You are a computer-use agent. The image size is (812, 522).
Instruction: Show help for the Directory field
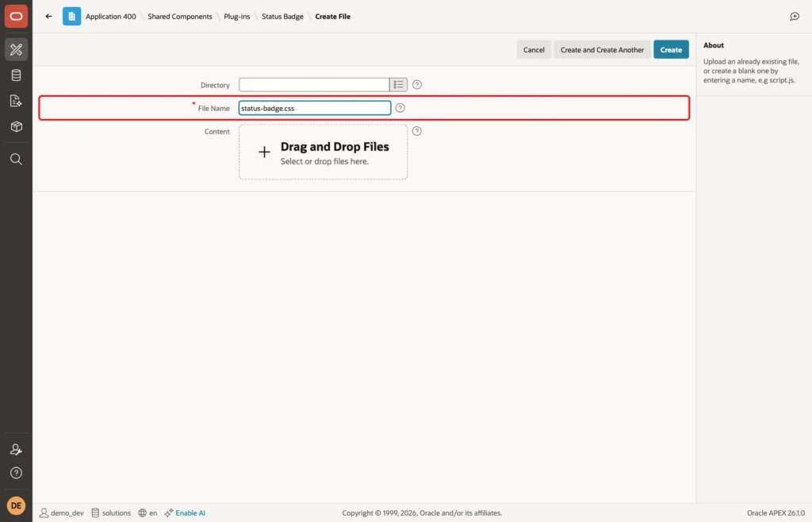[417, 84]
